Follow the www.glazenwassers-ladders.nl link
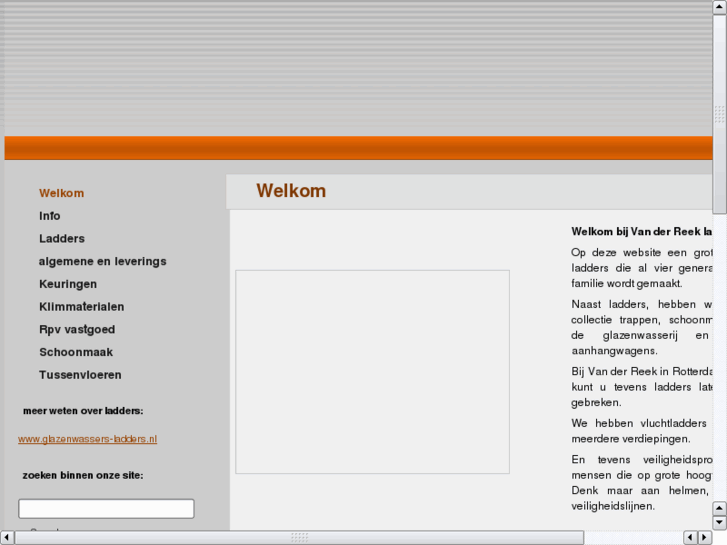The height and width of the screenshot is (545, 727). (x=88, y=439)
